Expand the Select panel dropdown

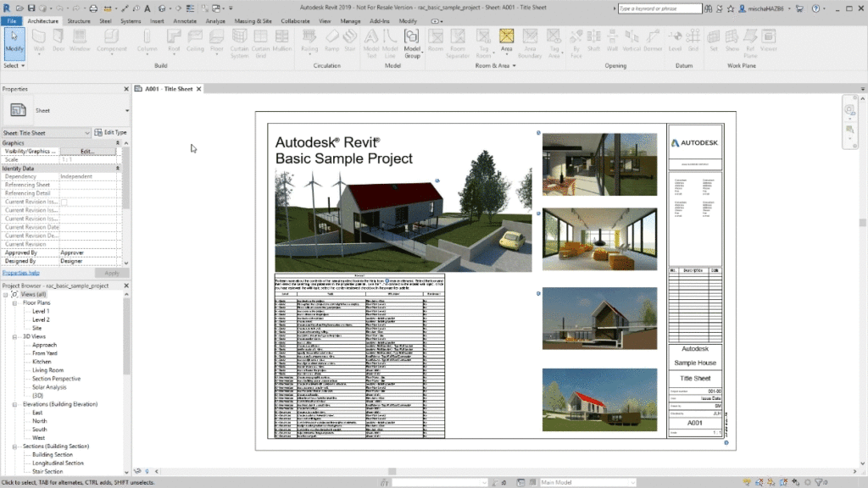pos(14,65)
